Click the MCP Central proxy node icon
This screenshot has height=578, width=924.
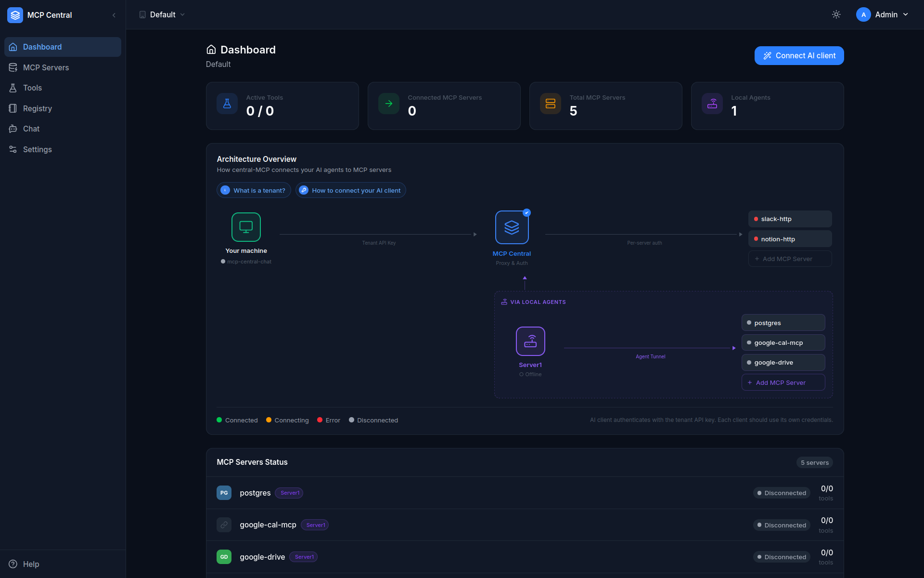click(x=512, y=227)
